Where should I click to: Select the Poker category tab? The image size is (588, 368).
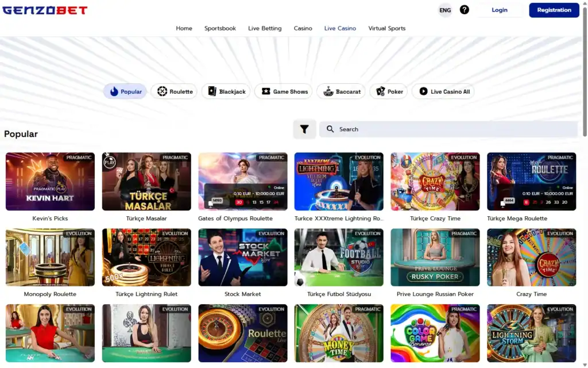[x=389, y=91]
